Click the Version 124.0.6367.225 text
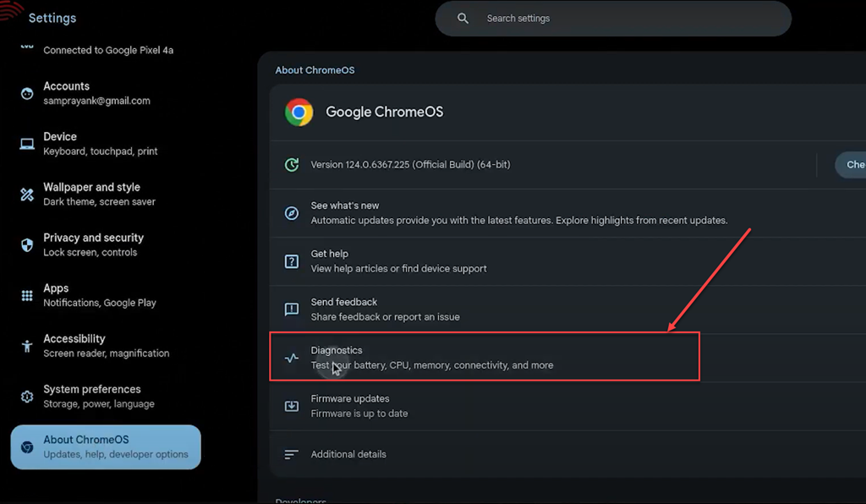Image resolution: width=866 pixels, height=504 pixels. click(x=410, y=165)
